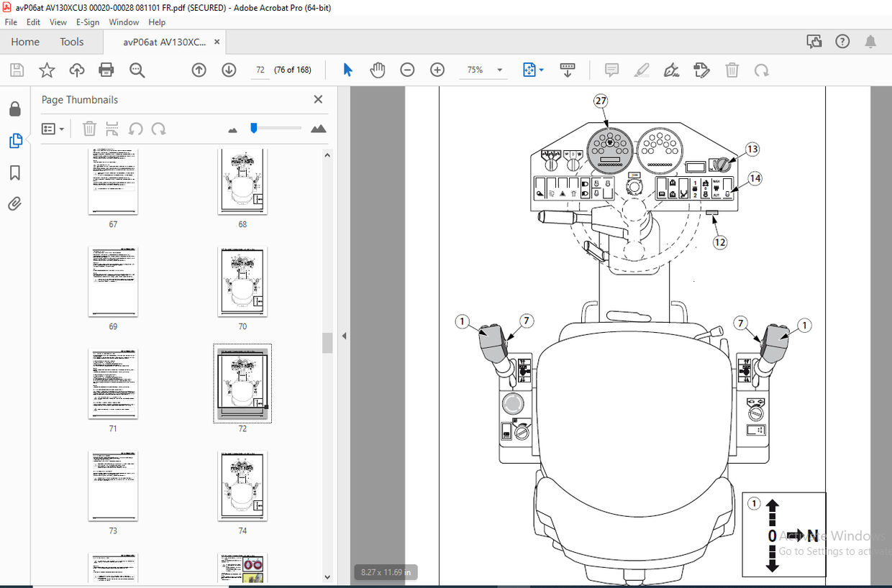Expand the thumbnail options menu
Viewport: 892px width, 588px height.
tap(53, 129)
